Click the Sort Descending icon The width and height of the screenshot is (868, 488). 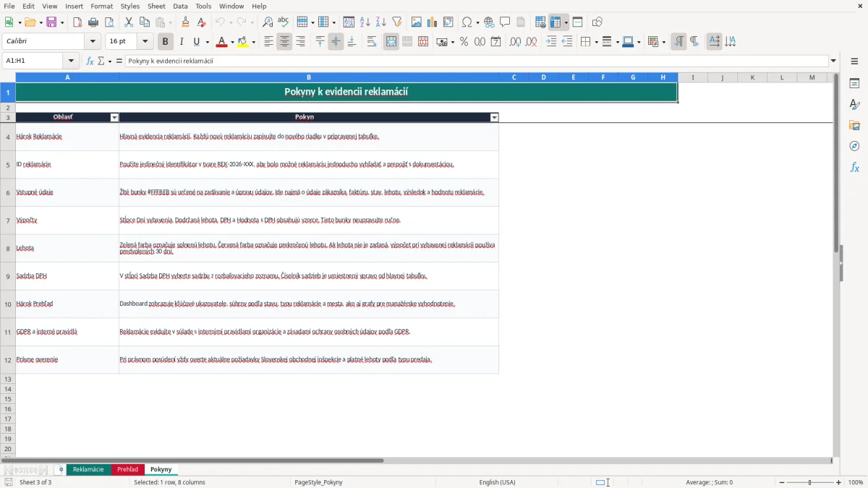(x=380, y=22)
